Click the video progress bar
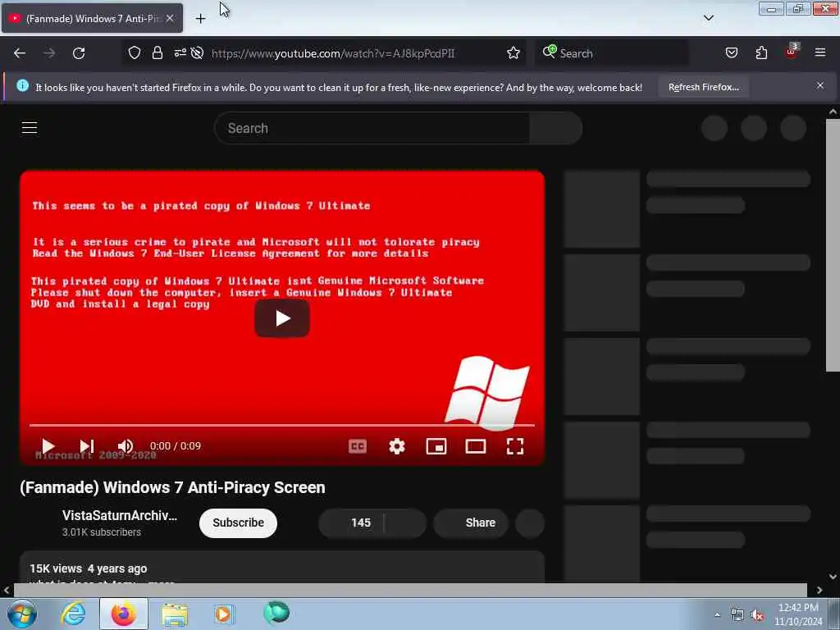 (x=282, y=425)
